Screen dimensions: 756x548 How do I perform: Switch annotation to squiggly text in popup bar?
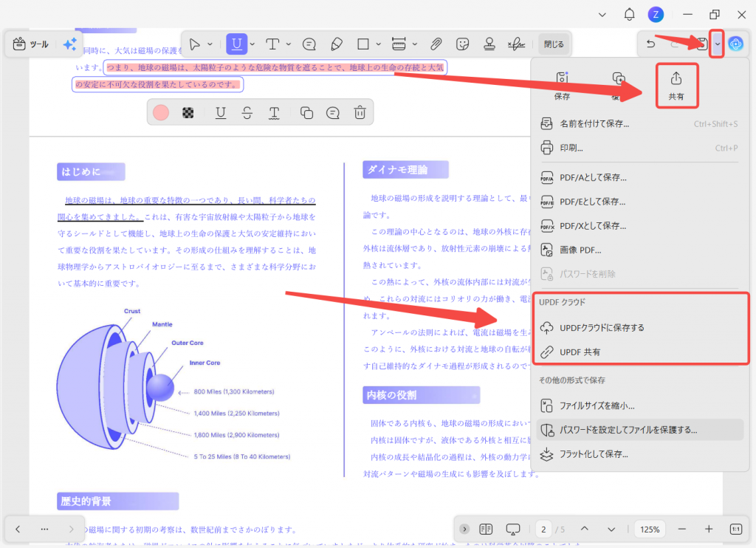tap(274, 113)
